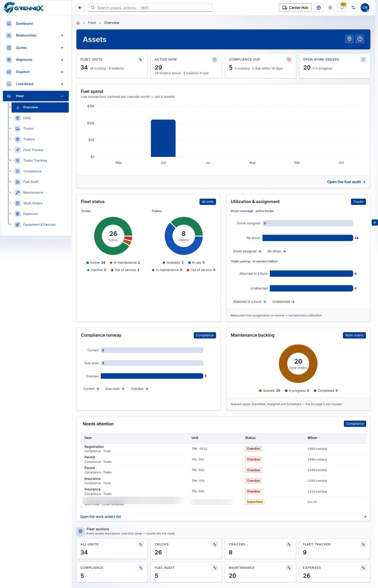Open Fleet Tracker in the sidebar
The image size is (378, 588).
(40, 150)
